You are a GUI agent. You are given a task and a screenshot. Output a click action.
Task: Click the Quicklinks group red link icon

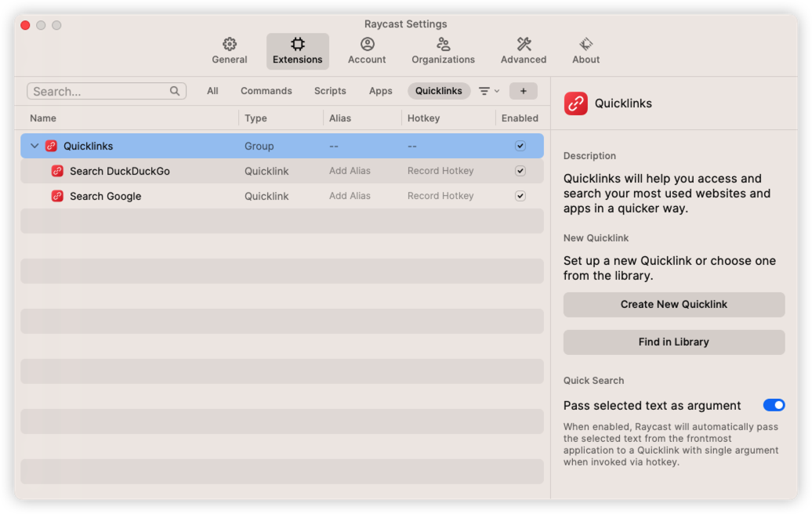(x=51, y=146)
